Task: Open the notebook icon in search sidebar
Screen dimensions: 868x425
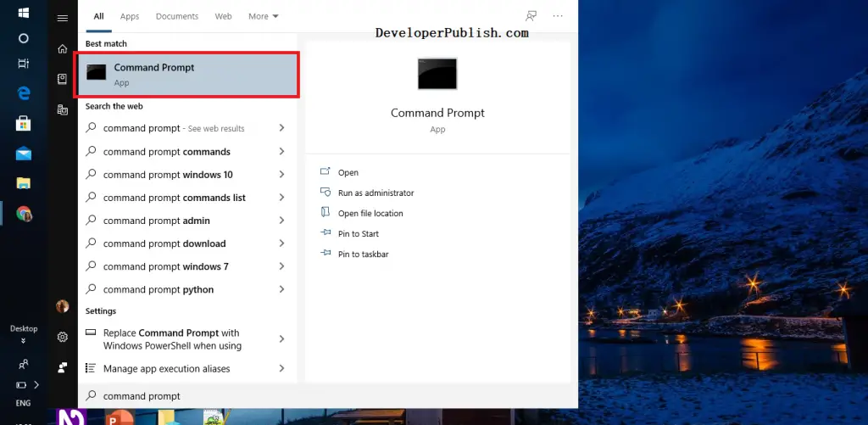Action: 63,79
